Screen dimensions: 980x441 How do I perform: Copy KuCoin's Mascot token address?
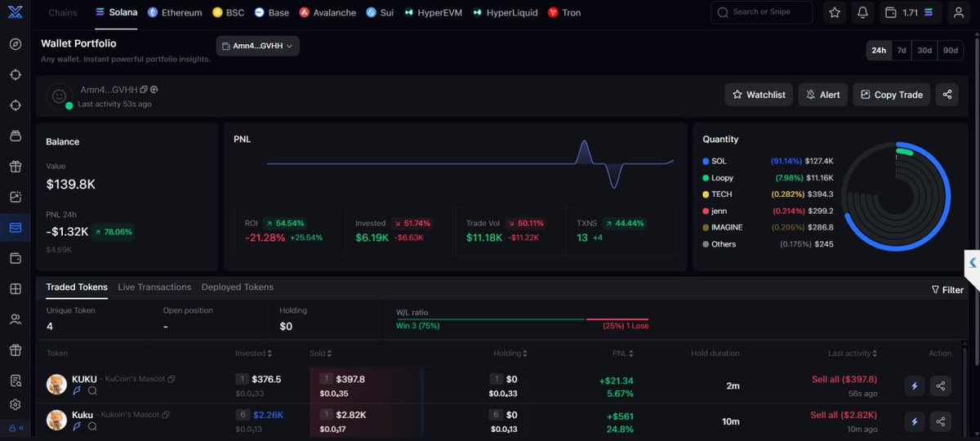[171, 380]
